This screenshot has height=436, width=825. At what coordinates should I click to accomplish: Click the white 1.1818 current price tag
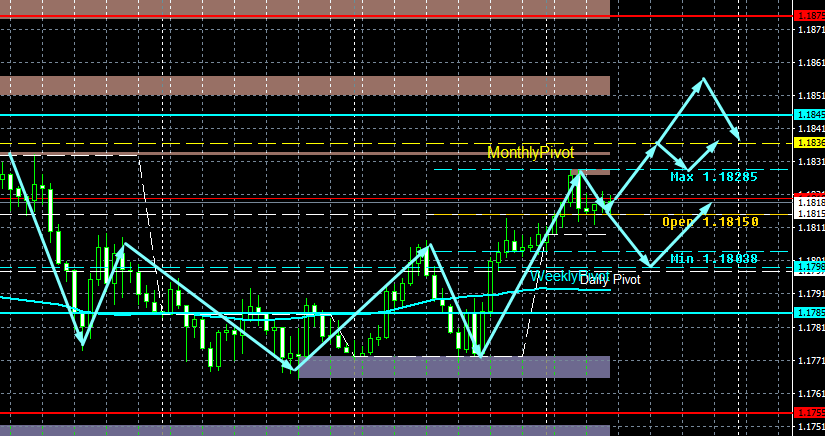click(x=809, y=202)
